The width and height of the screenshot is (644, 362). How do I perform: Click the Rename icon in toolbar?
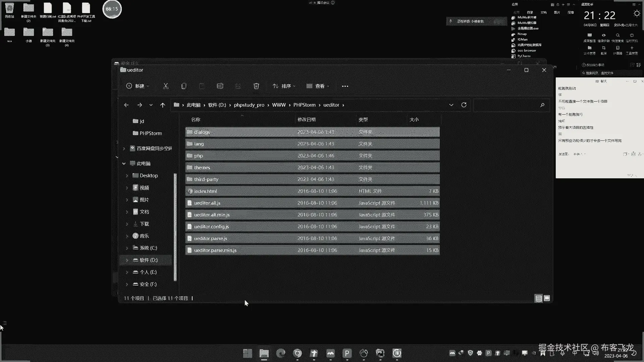point(220,86)
